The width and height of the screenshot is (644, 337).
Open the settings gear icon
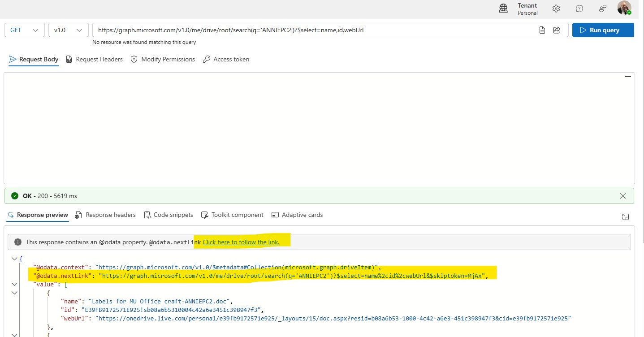(556, 9)
